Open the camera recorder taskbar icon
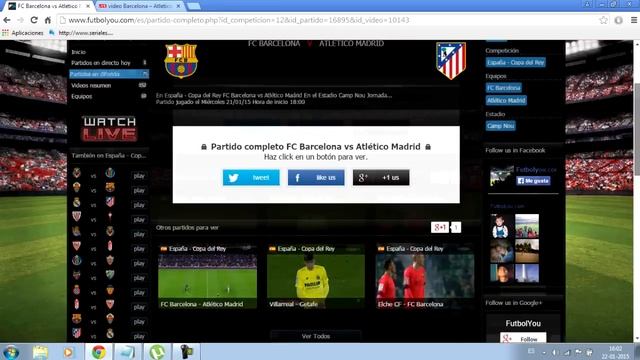 point(186,352)
